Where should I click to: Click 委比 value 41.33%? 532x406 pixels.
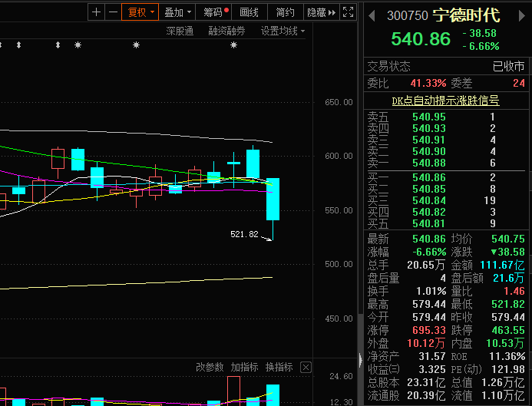pos(428,83)
